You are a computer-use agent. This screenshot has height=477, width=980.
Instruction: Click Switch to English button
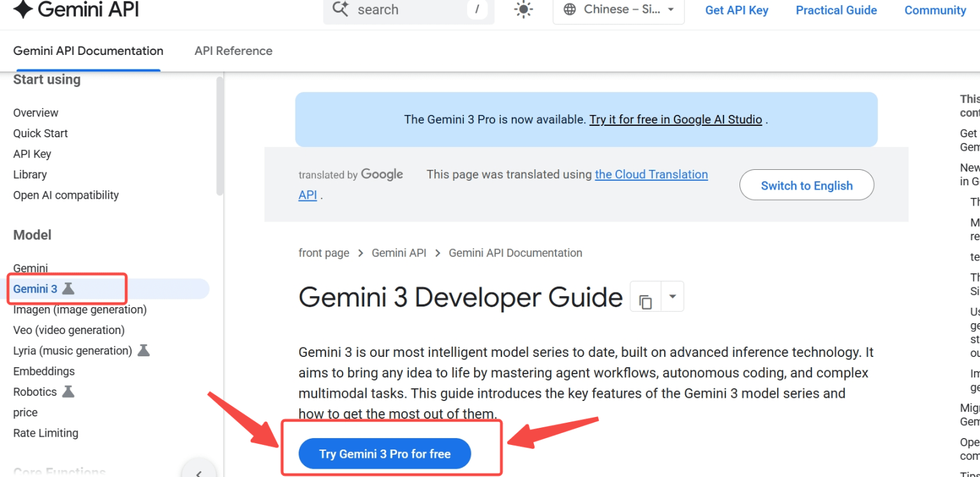point(806,185)
